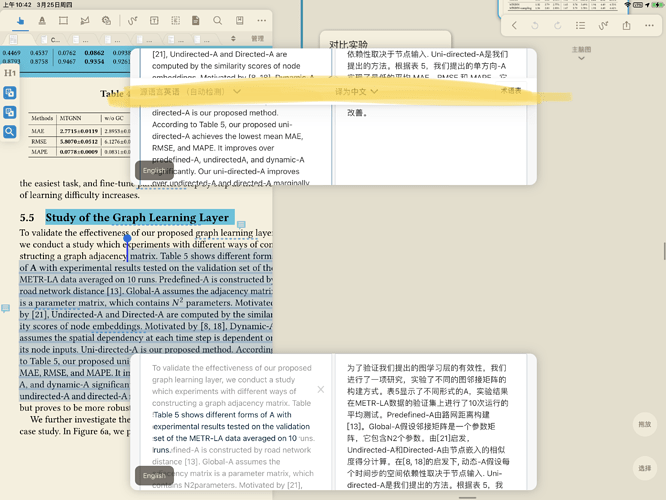Expand the tab sort arrows
Image resolution: width=666 pixels, height=500 pixels.
[233, 39]
